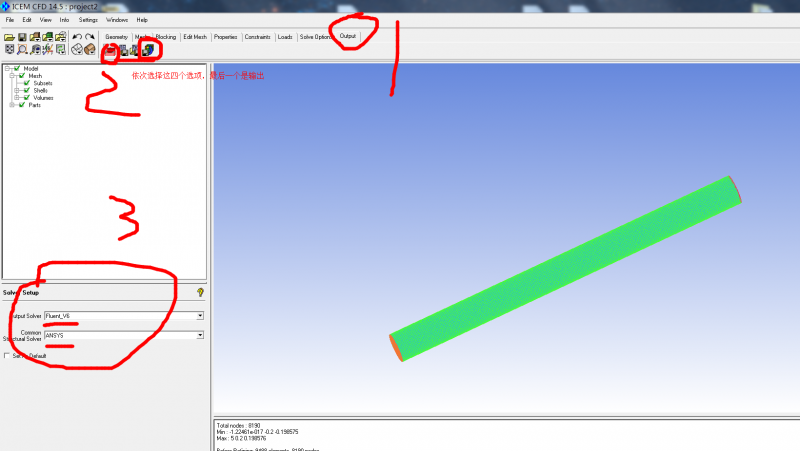The height and width of the screenshot is (451, 800).
Task: Expand the Shells tree node
Action: [x=17, y=90]
